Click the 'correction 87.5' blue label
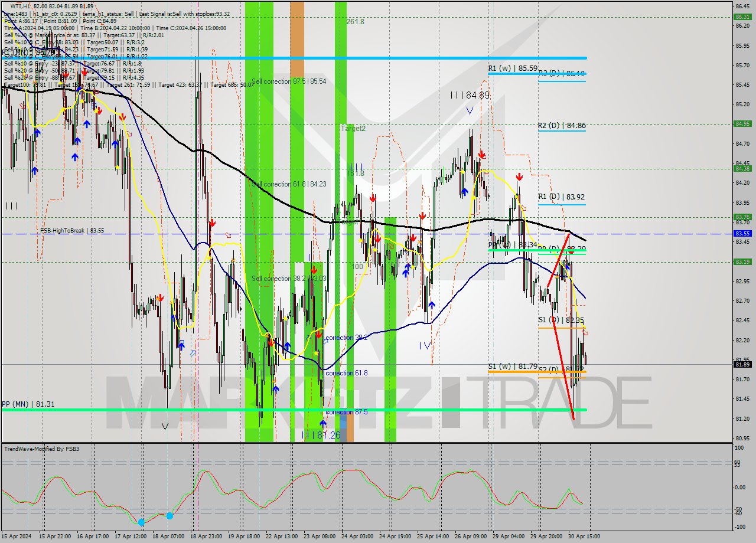The image size is (756, 543). tap(347, 412)
